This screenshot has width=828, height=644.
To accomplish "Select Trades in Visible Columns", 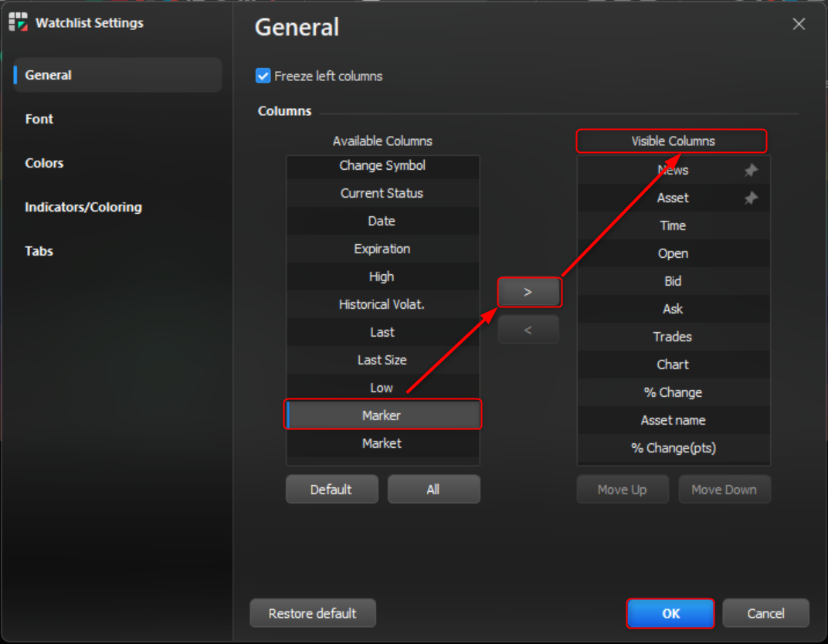I will pos(674,337).
